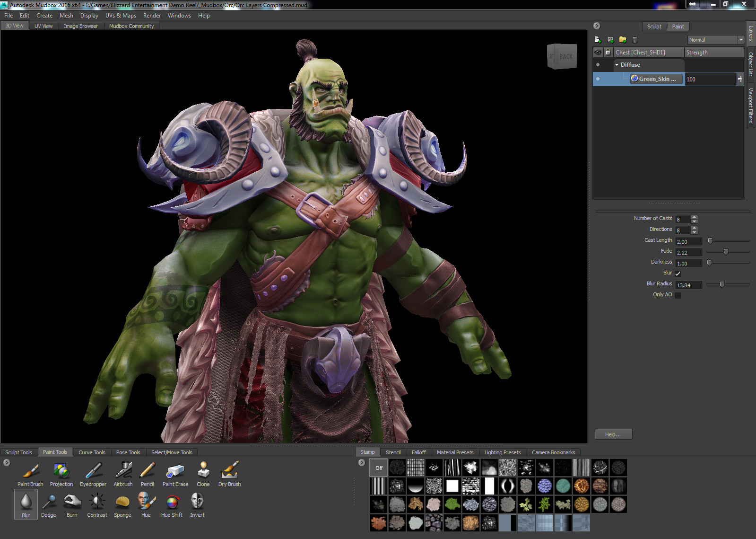Collapse the stamp tray arrow button
This screenshot has height=539, width=756.
(x=362, y=463)
